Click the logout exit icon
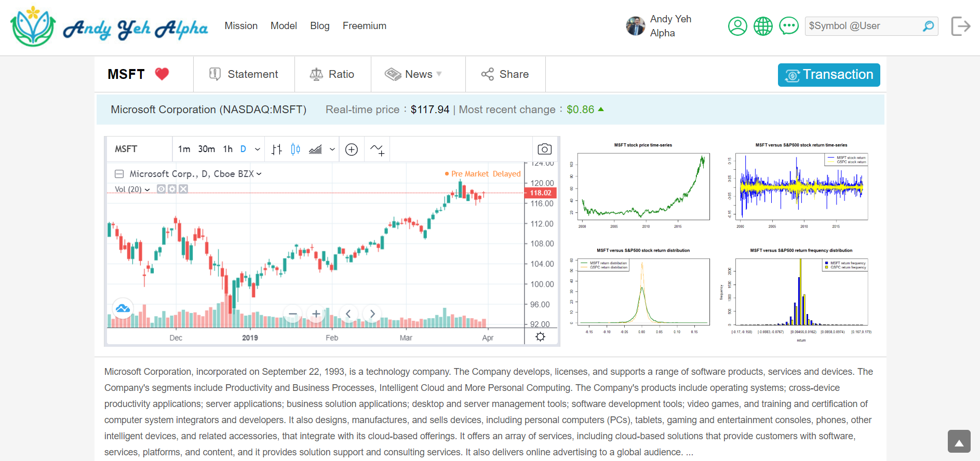Viewport: 980px width, 461px height. pos(961,26)
